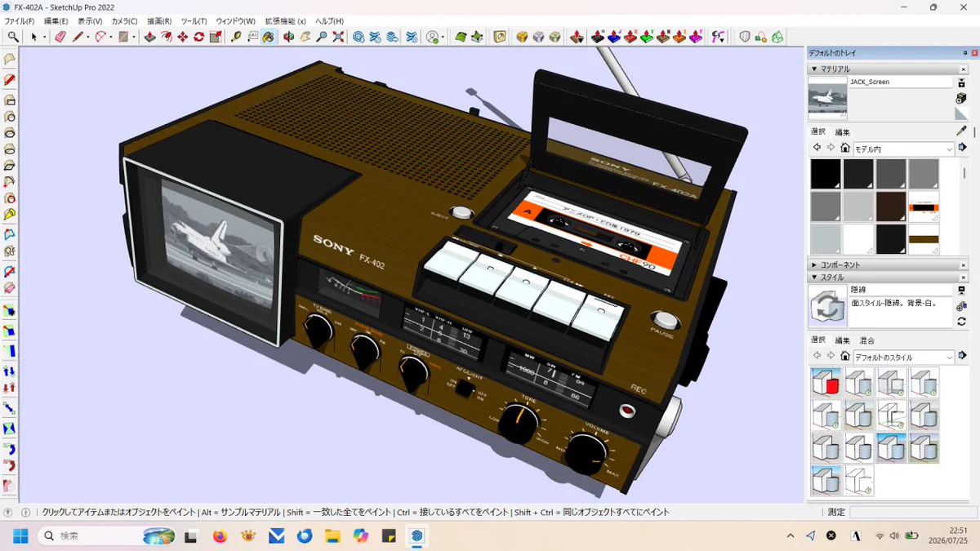Select the black material swatch
This screenshot has height=551, width=980.
[825, 174]
